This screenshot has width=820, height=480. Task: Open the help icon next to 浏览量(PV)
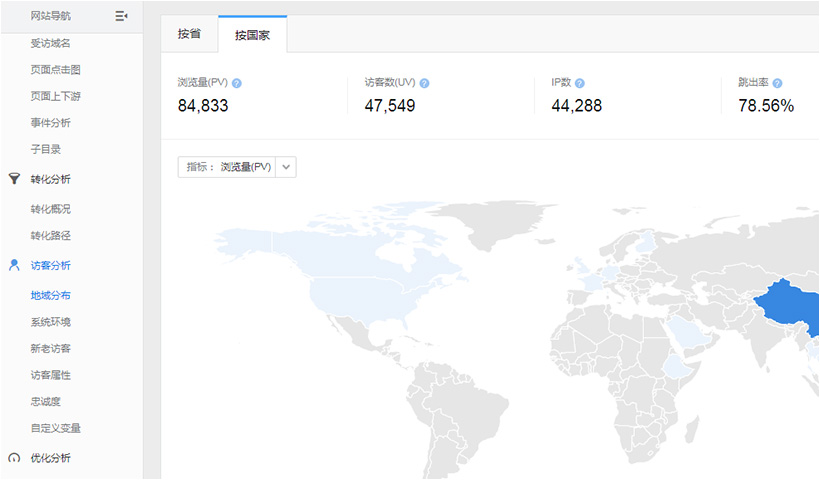pyautogui.click(x=237, y=83)
